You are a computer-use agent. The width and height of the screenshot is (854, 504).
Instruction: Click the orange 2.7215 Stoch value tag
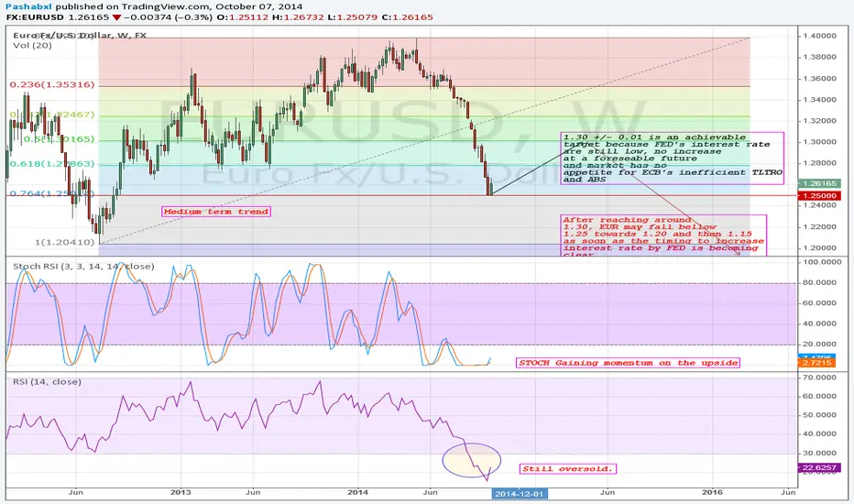pyautogui.click(x=816, y=363)
